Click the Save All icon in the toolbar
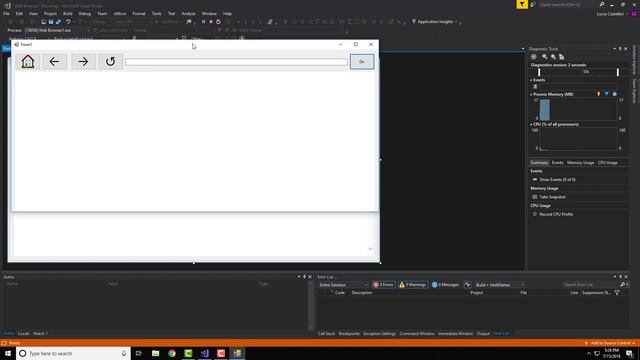The width and height of the screenshot is (640, 360). pos(58,22)
